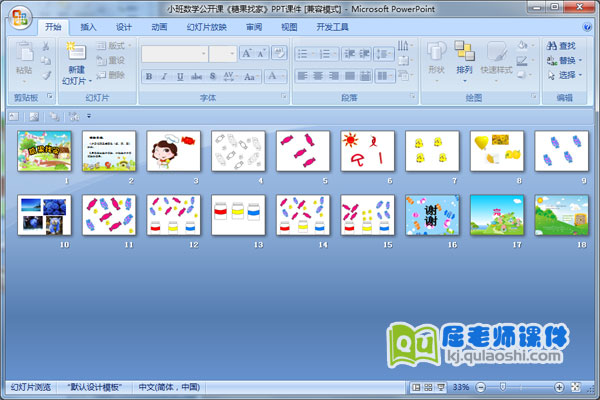The width and height of the screenshot is (600, 400).
Task: Click Decrease Indent icon
Action: pos(349,54)
